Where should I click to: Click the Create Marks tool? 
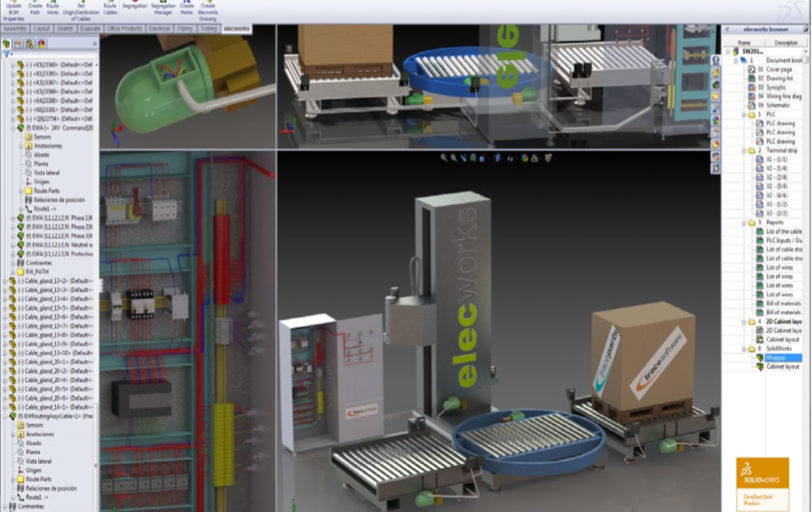coord(186,8)
